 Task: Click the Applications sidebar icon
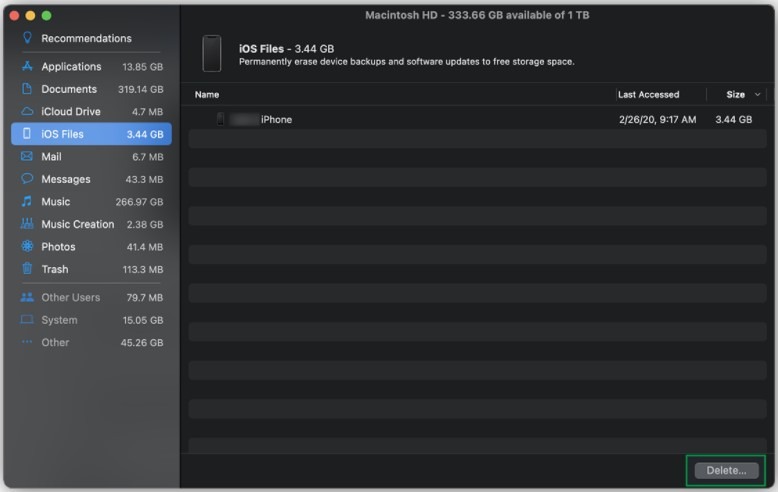27,66
